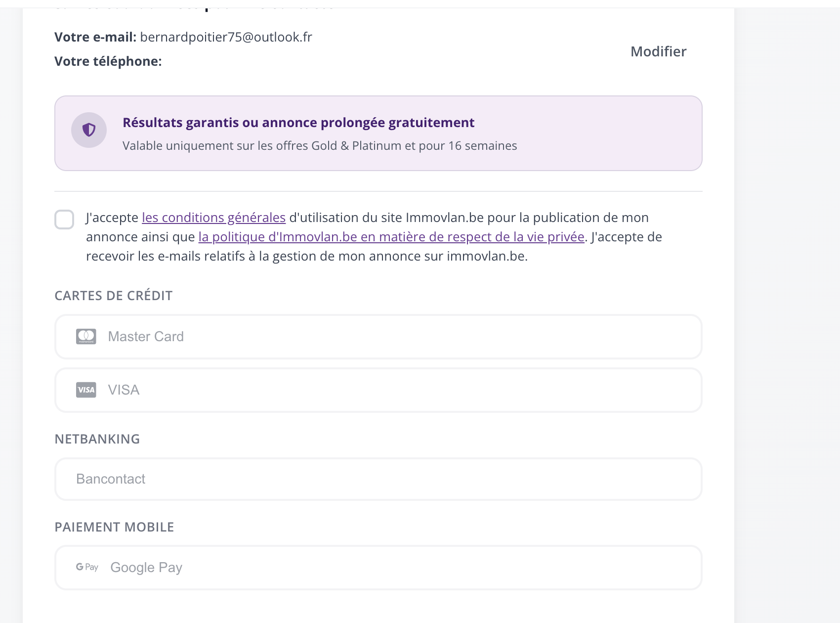Screen dimensions: 840x623
Task: Select Bancontact netbanking option
Action: coord(378,479)
